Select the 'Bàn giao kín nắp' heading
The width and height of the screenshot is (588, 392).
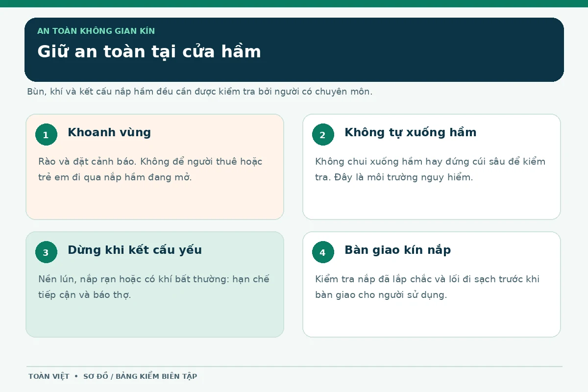coord(398,250)
